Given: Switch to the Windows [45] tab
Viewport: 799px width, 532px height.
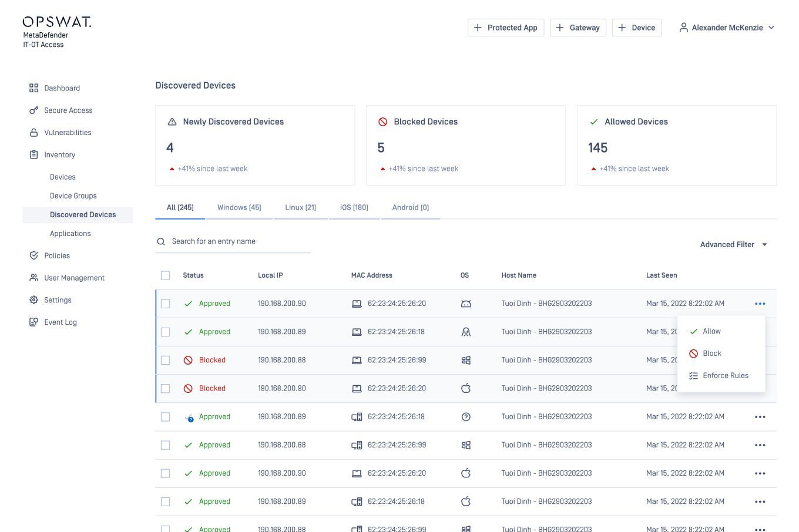Looking at the screenshot, I should [x=239, y=207].
